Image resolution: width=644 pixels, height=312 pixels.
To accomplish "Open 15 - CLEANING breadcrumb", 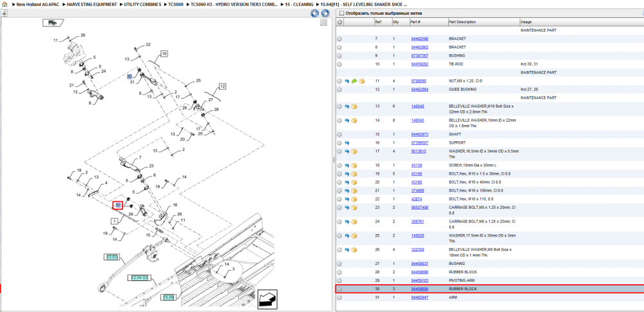I will coord(299,4).
